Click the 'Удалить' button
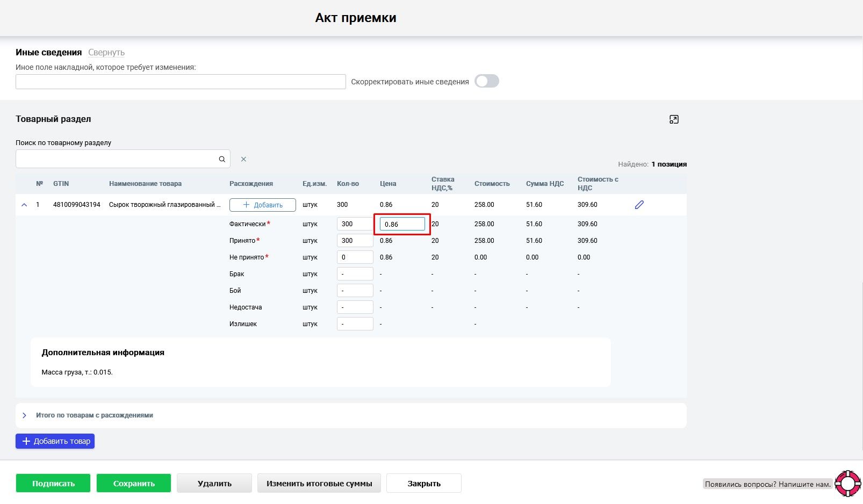 point(214,483)
